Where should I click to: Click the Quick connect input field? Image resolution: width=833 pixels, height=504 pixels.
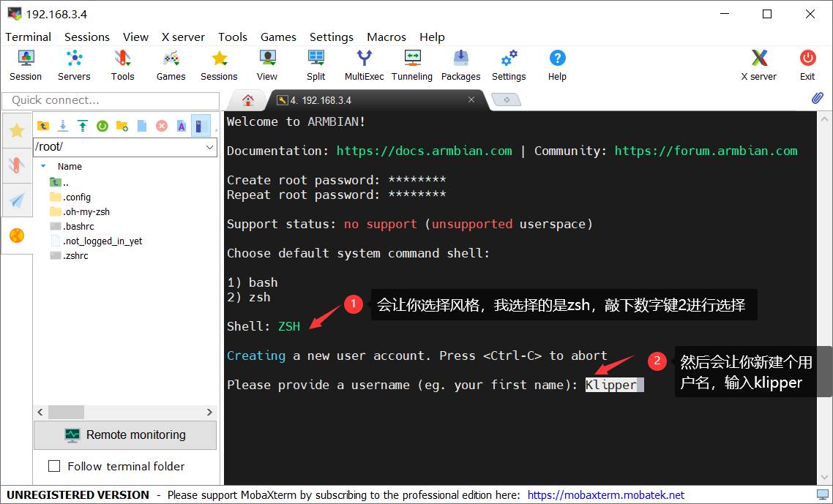111,100
